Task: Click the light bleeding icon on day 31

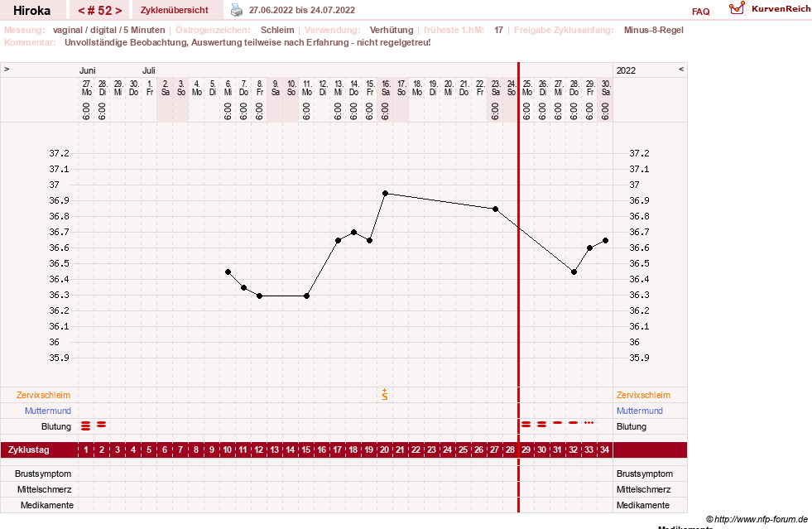Action: [x=558, y=423]
